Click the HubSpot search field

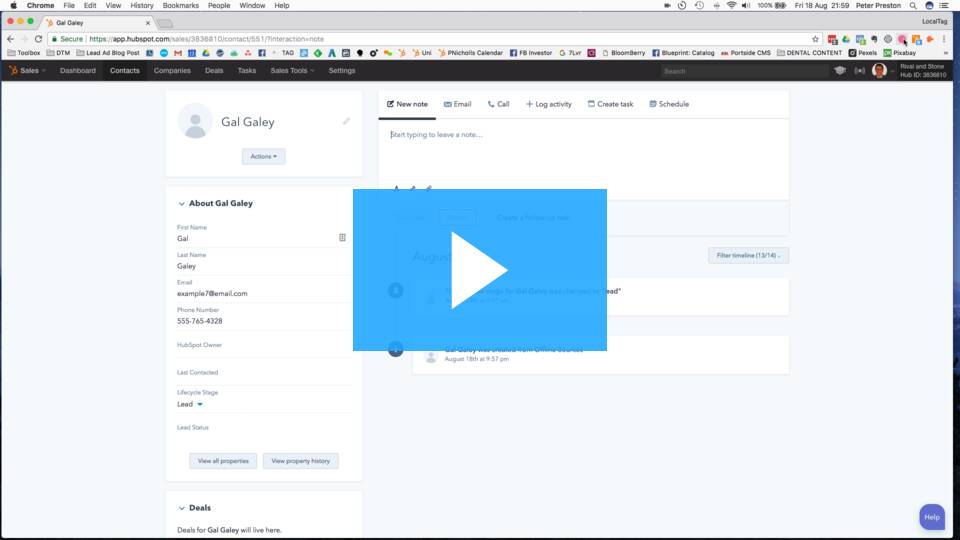[x=742, y=71]
